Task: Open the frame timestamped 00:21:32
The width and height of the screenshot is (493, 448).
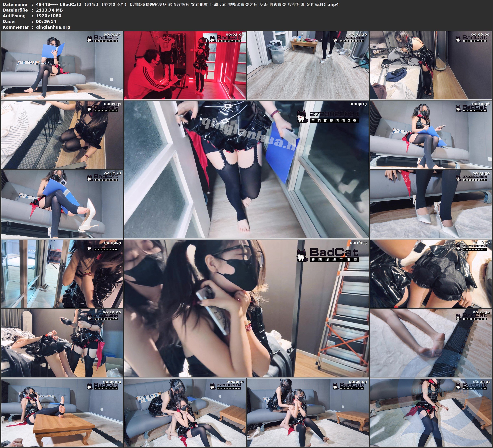Action: tap(431, 343)
